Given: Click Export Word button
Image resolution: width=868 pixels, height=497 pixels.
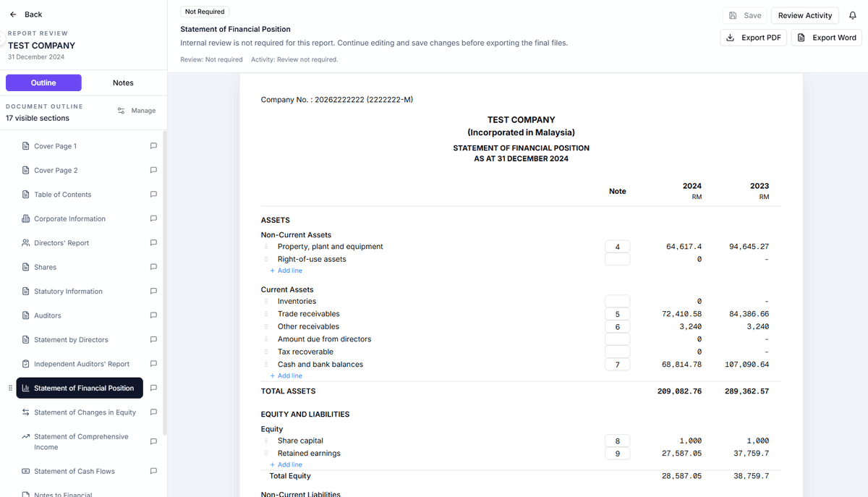Looking at the screenshot, I should tap(827, 38).
